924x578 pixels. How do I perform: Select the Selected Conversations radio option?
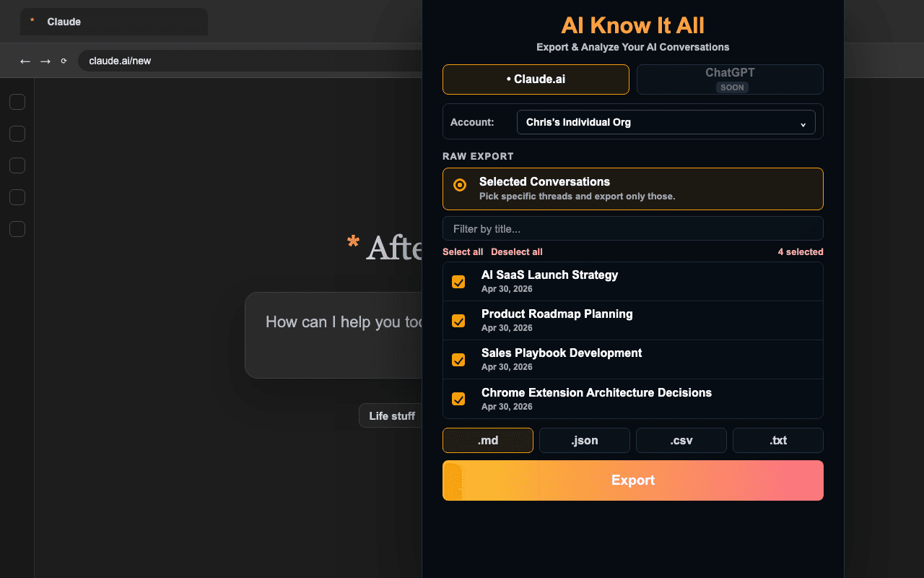[x=460, y=185]
